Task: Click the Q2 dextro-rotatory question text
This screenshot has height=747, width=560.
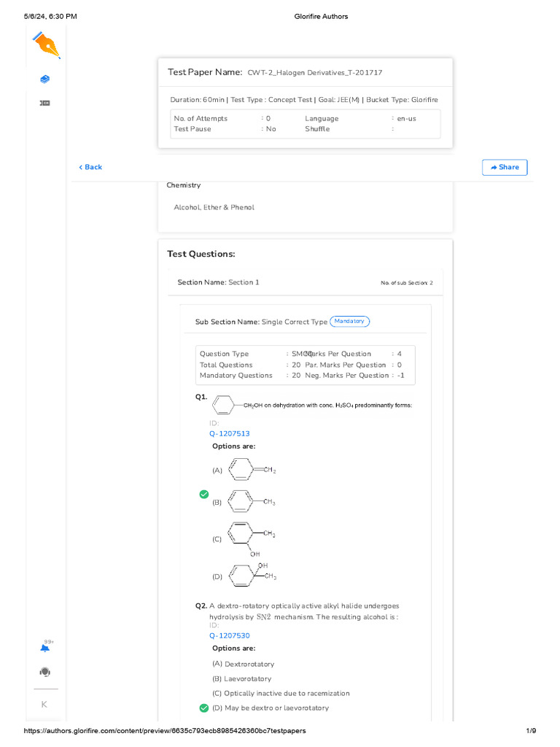Action: [304, 611]
